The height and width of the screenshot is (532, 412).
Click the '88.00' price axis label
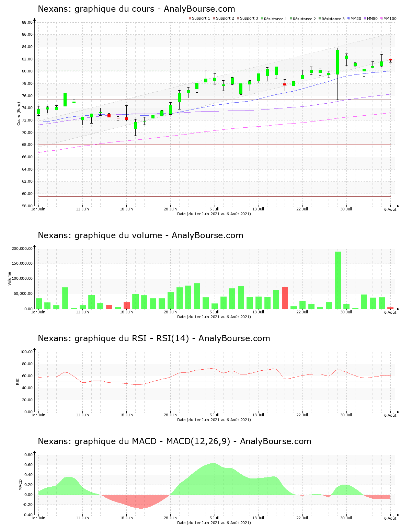click(27, 23)
